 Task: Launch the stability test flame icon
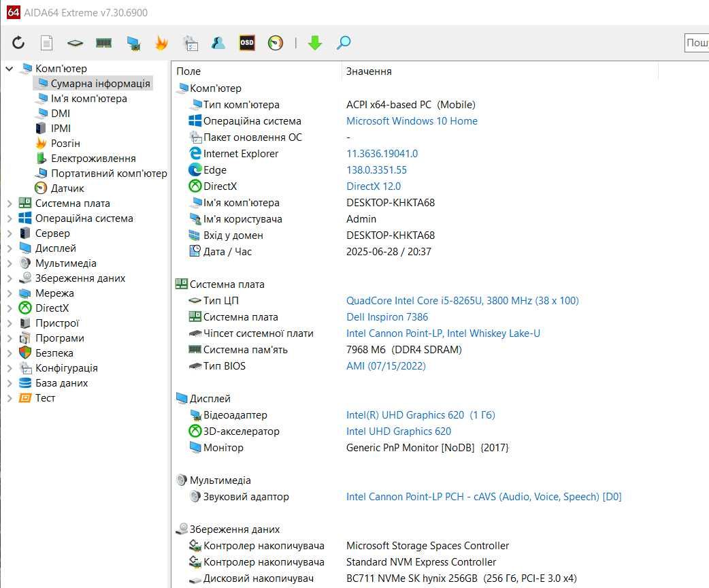(x=161, y=43)
